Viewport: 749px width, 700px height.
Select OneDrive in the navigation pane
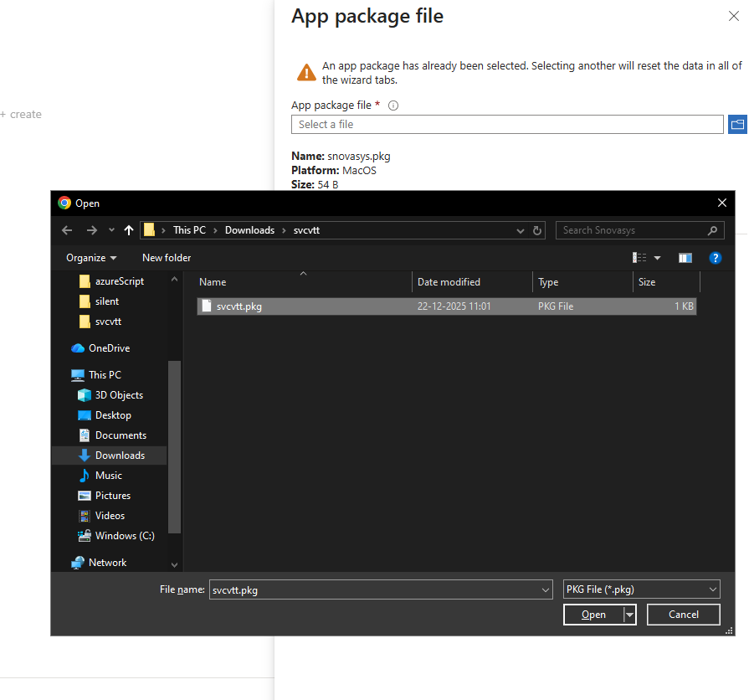pyautogui.click(x=109, y=348)
